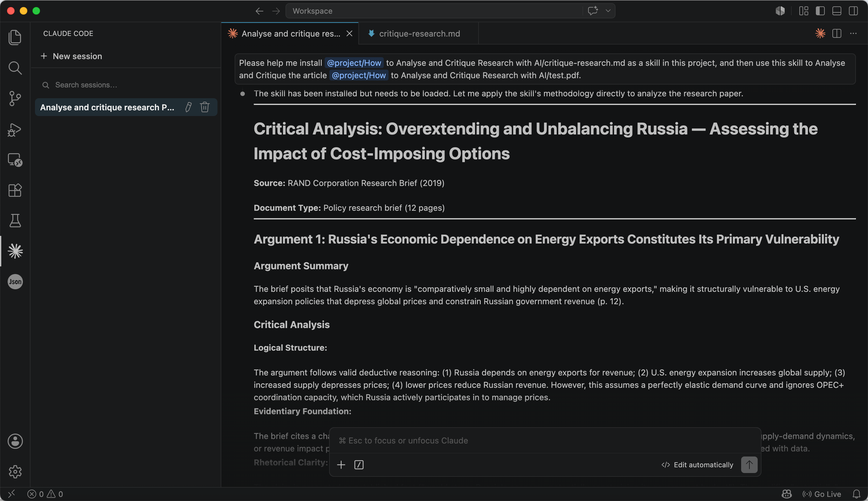Change the Edit automatically mode
The width and height of the screenshot is (868, 501).
click(x=697, y=465)
